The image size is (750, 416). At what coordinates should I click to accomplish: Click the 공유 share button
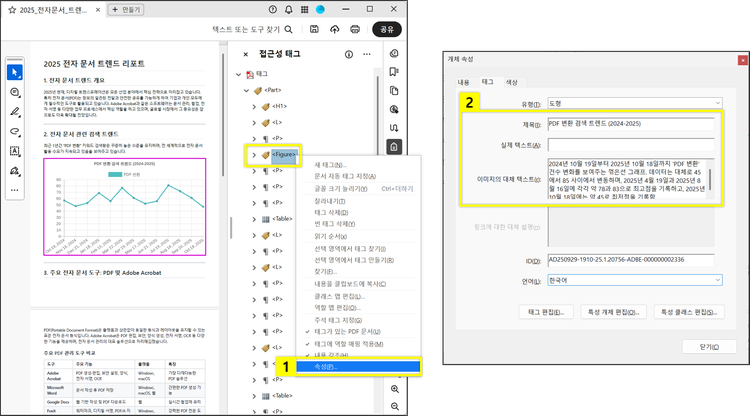[387, 29]
